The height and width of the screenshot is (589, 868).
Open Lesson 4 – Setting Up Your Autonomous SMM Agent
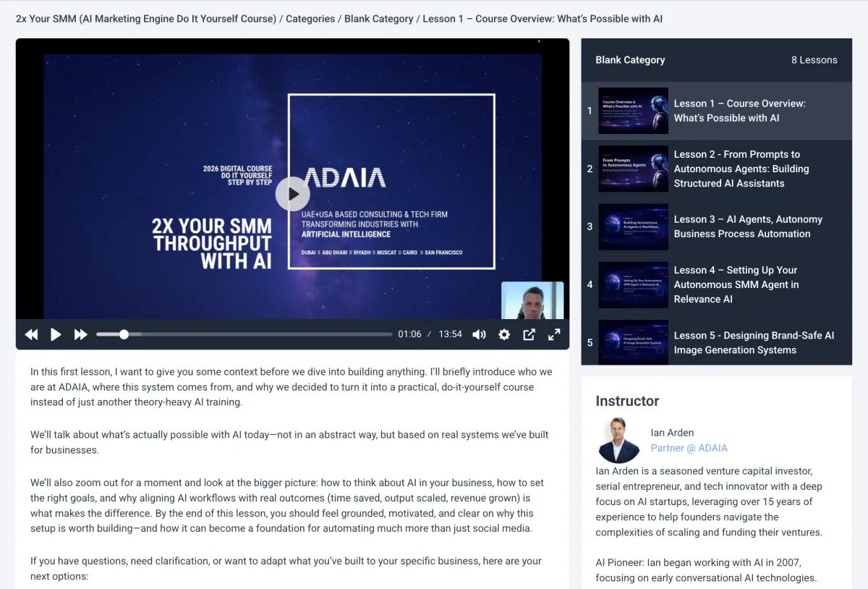click(x=717, y=284)
